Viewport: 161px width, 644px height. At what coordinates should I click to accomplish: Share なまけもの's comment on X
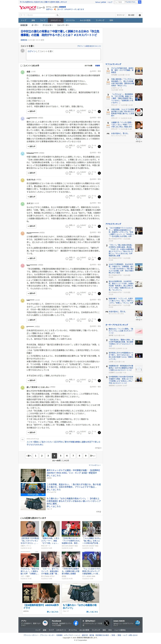coord(99,197)
